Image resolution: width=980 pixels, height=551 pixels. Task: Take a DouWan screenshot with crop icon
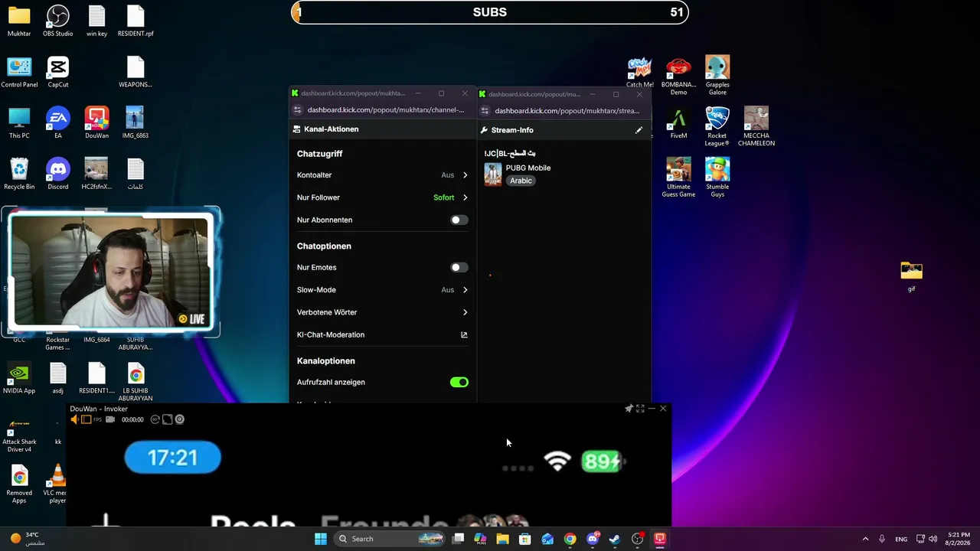pos(168,419)
